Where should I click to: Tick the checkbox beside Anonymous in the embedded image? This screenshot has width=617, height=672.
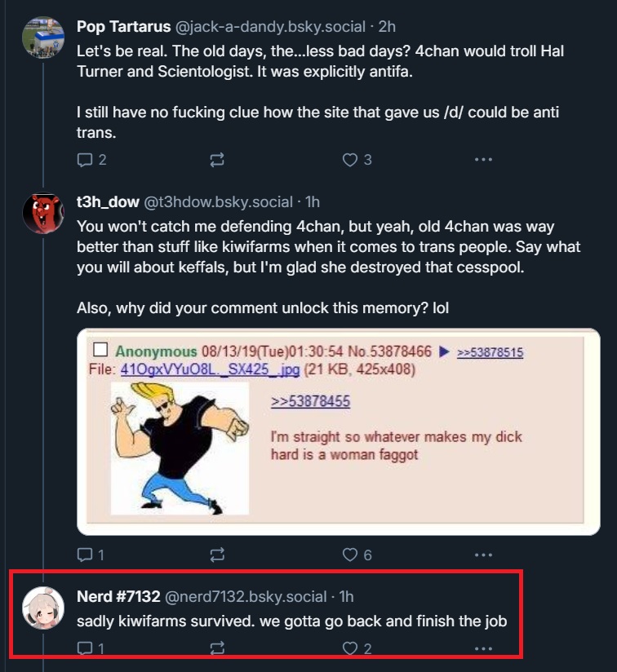[101, 351]
